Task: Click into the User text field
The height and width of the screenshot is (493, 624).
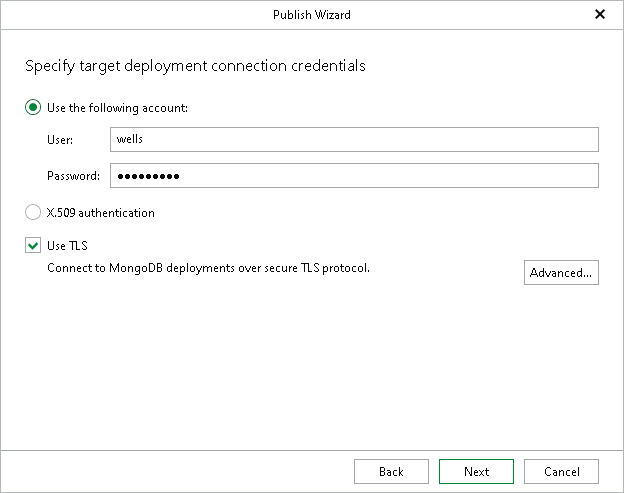Action: [x=354, y=140]
